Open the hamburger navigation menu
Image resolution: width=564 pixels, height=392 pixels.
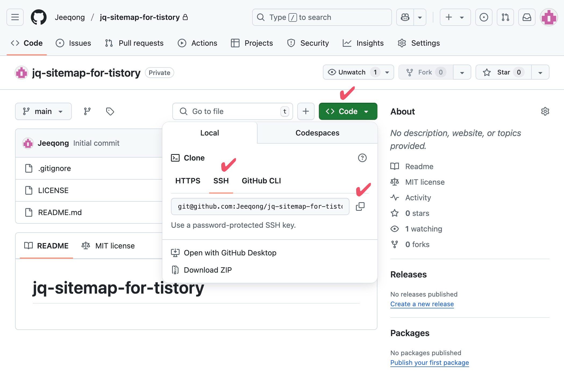[15, 17]
